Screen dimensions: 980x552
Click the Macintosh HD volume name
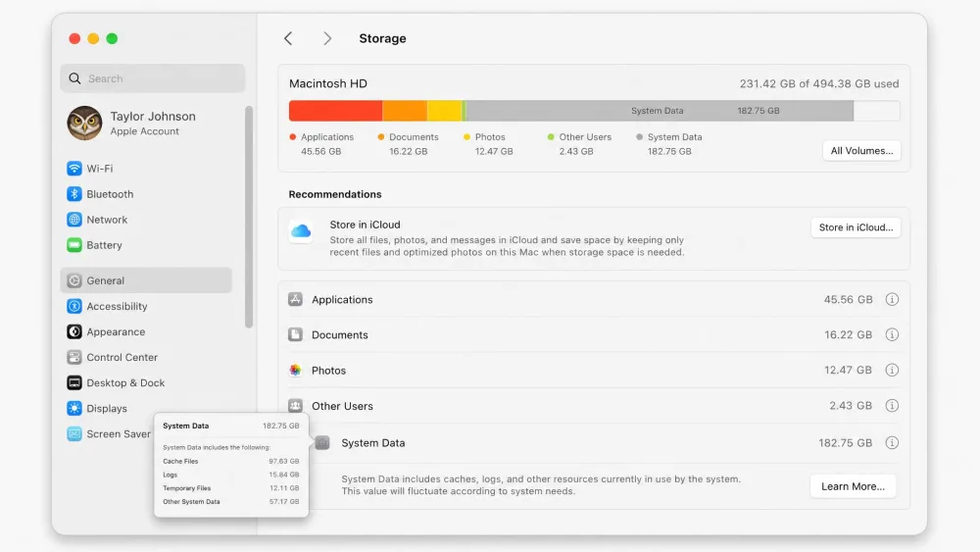tap(328, 83)
